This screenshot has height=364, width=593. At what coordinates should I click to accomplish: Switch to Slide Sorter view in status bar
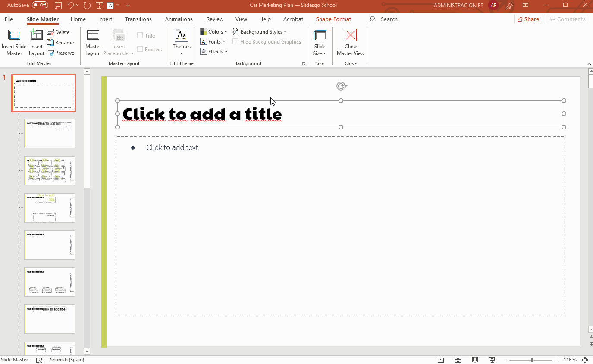458,360
